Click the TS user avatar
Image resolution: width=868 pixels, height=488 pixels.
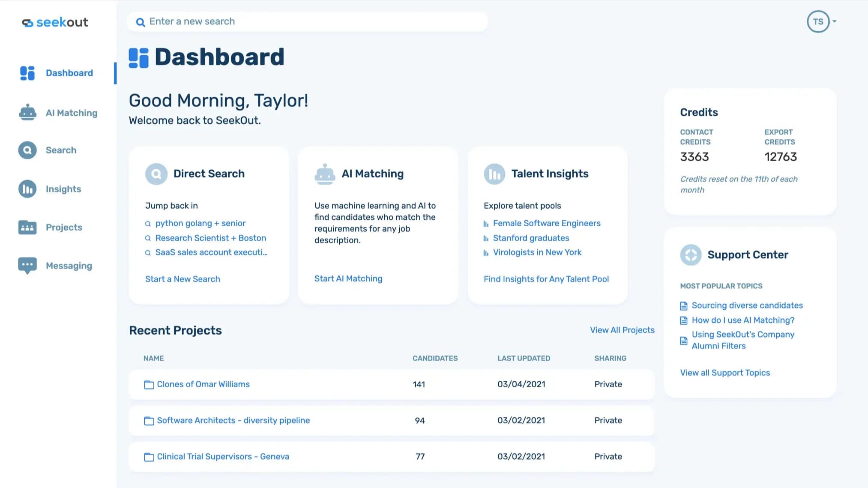[x=818, y=21]
